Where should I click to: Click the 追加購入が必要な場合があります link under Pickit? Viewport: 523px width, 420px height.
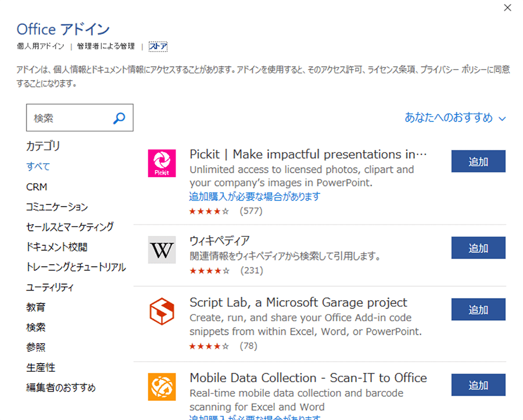pos(255,196)
